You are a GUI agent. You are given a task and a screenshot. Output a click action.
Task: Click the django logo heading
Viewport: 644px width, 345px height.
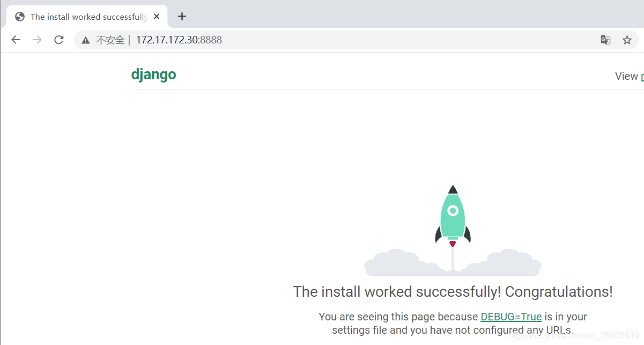153,74
